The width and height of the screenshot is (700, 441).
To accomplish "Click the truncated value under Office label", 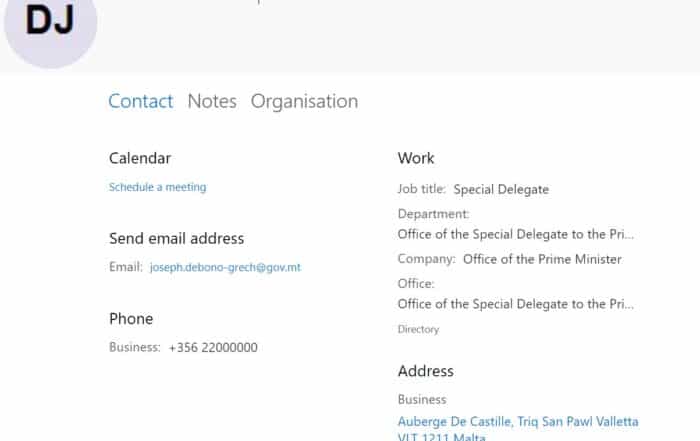I will coord(515,304).
